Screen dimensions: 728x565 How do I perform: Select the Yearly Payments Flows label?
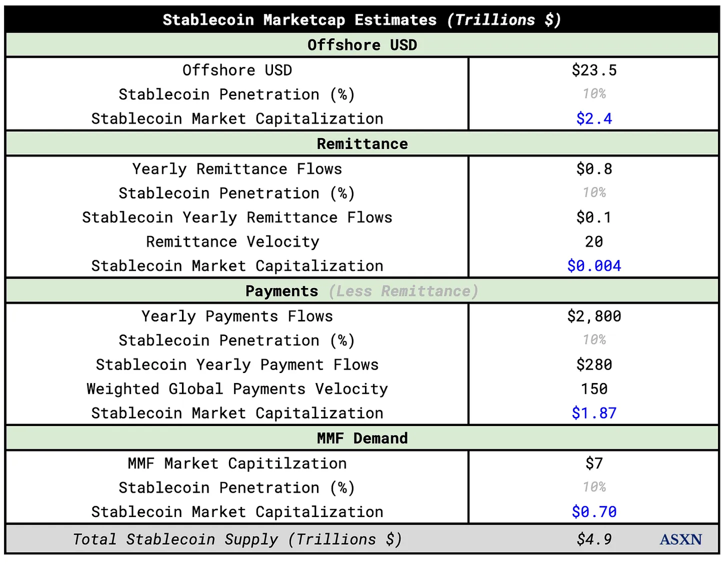(x=237, y=317)
